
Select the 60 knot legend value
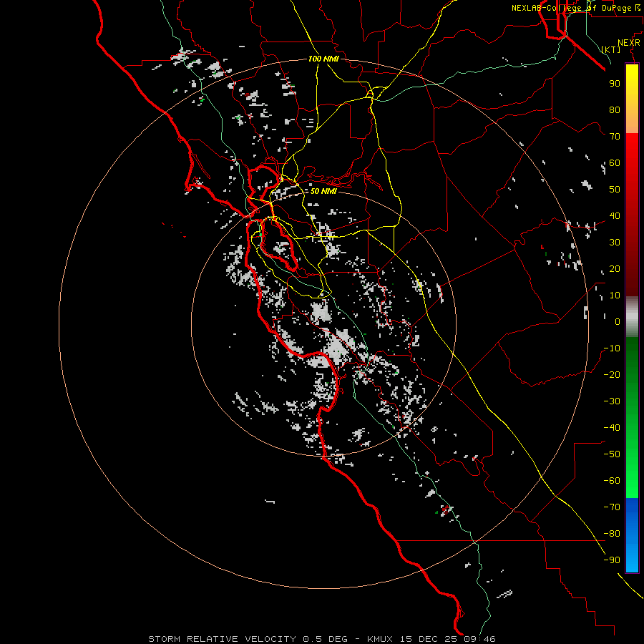click(615, 162)
